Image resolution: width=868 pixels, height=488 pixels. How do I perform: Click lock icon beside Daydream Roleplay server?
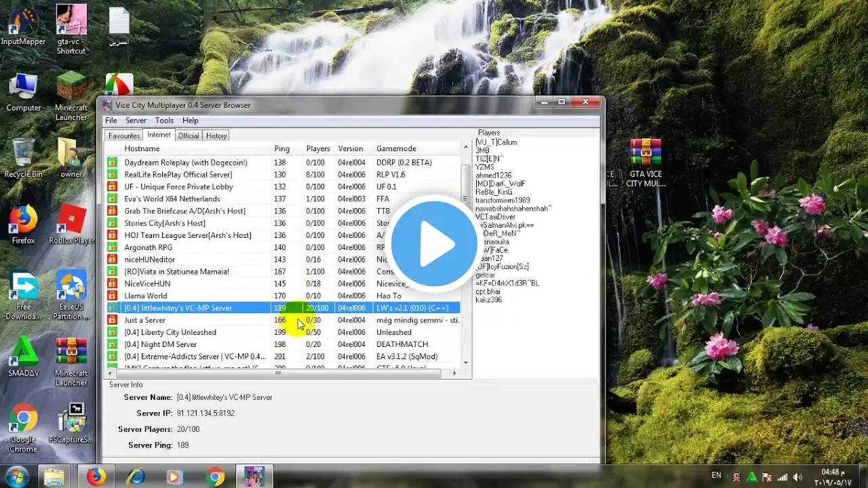(x=112, y=163)
